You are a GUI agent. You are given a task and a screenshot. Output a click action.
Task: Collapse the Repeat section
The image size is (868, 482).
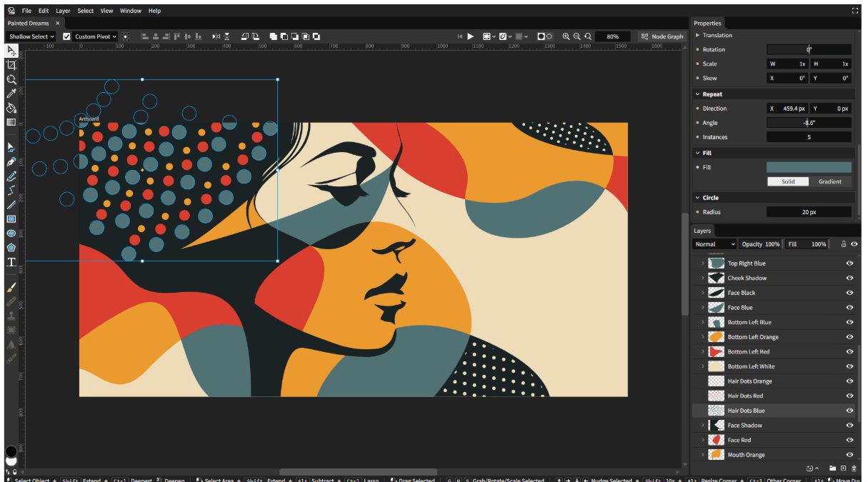tap(698, 94)
